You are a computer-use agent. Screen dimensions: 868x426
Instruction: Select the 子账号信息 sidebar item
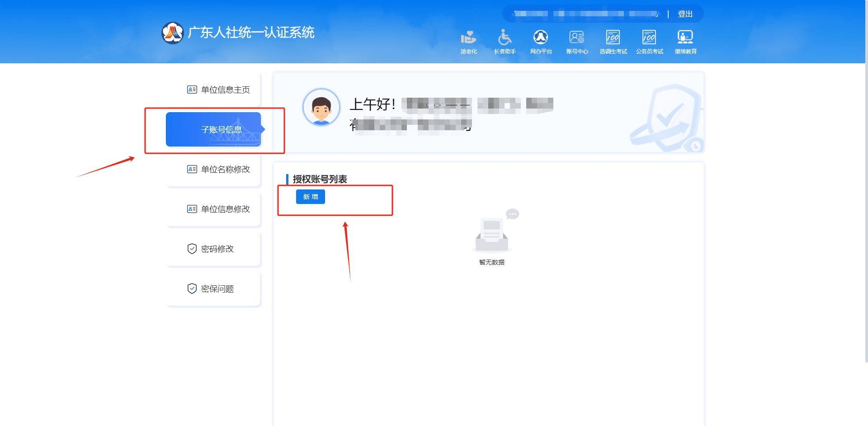(x=213, y=129)
